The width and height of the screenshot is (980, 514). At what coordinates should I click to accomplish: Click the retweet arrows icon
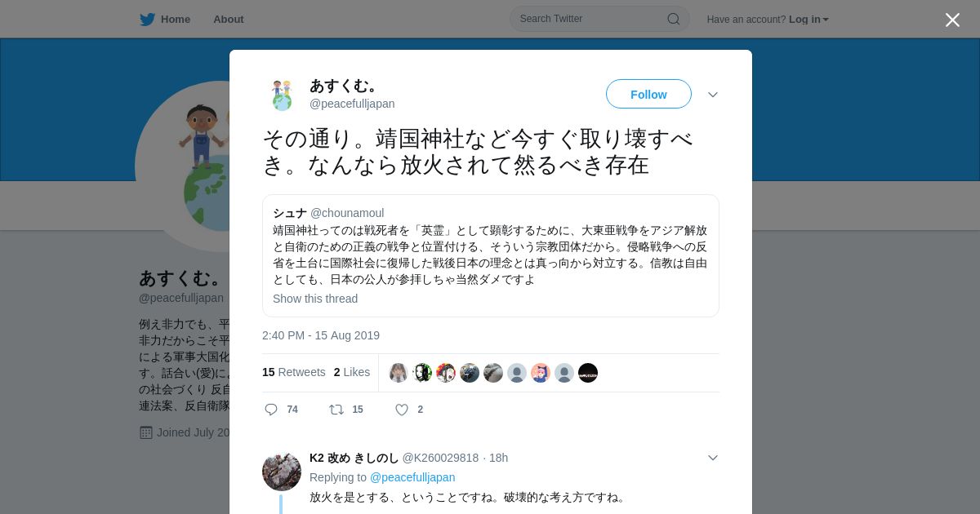(x=336, y=410)
